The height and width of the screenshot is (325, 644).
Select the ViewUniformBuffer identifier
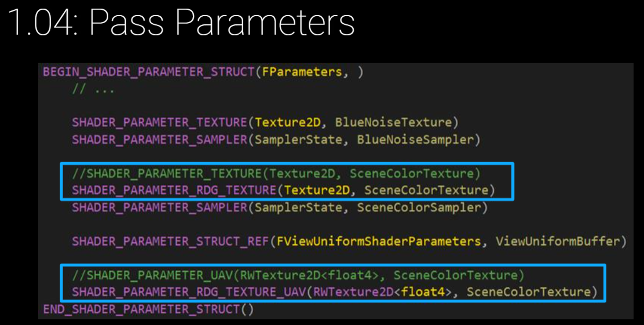[x=561, y=241]
